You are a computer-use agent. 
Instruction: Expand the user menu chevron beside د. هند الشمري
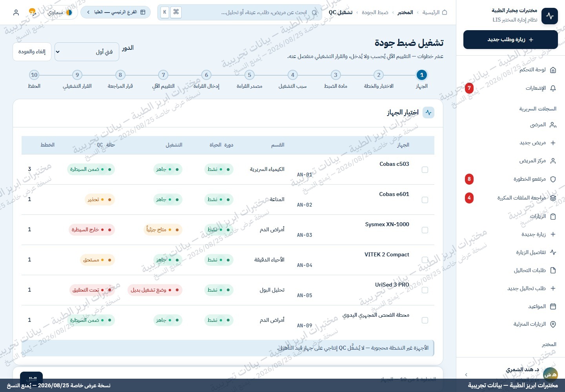pyautogui.click(x=466, y=375)
